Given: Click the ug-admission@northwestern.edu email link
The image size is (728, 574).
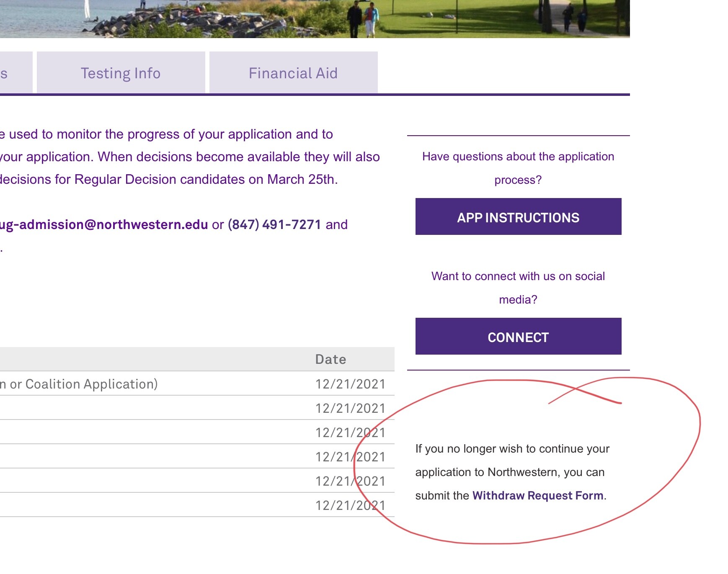Looking at the screenshot, I should (104, 225).
